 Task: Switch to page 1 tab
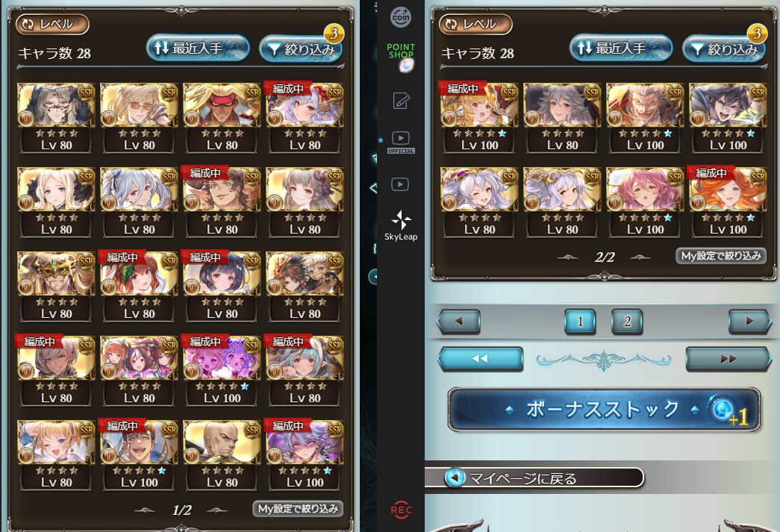(x=580, y=321)
